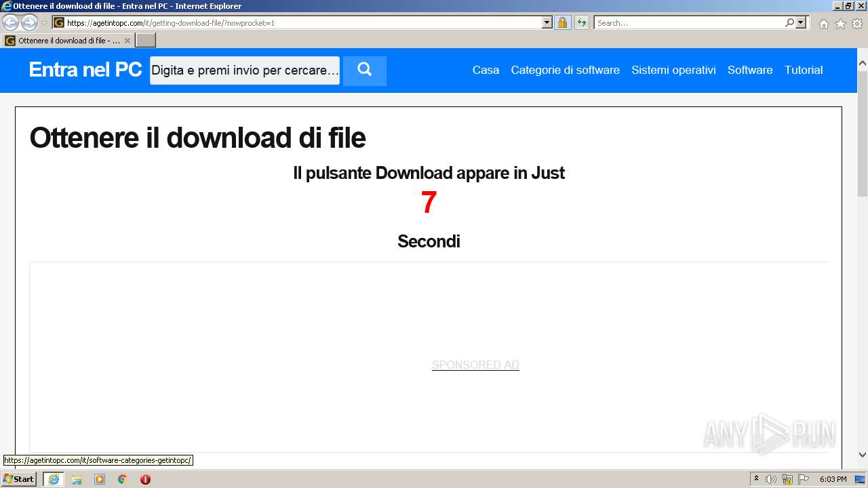
Task: Click the blue search magnifier button
Action: tap(365, 70)
